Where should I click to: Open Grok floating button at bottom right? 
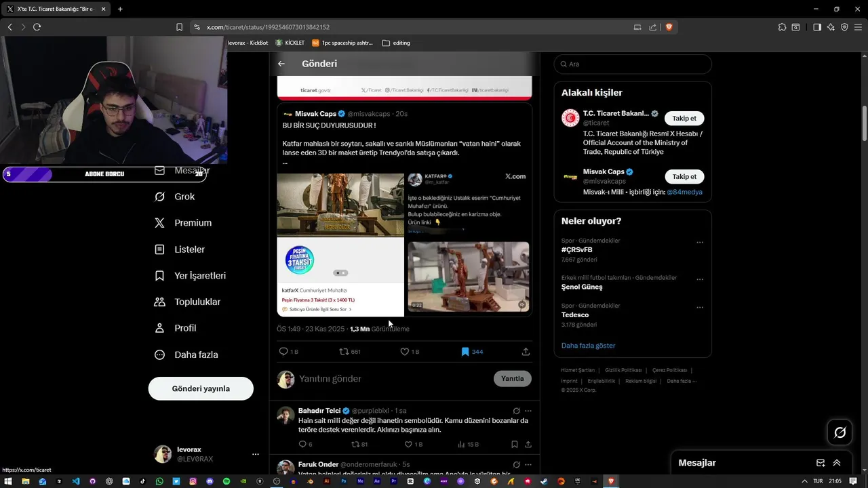(x=840, y=432)
